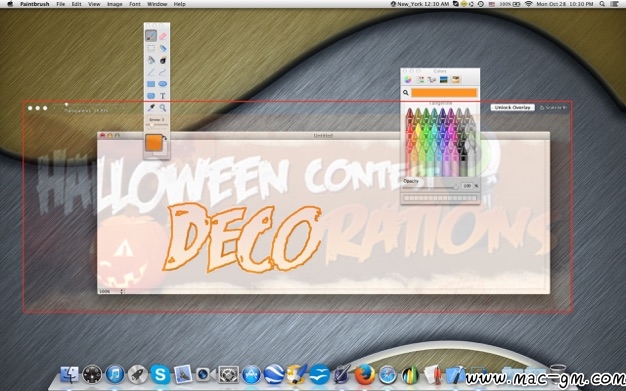The height and width of the screenshot is (391, 626).
Task: Open the zoom percentage stepper in canvas
Action: tap(122, 292)
